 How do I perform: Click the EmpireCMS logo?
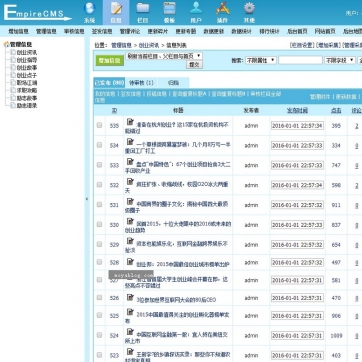click(x=37, y=13)
